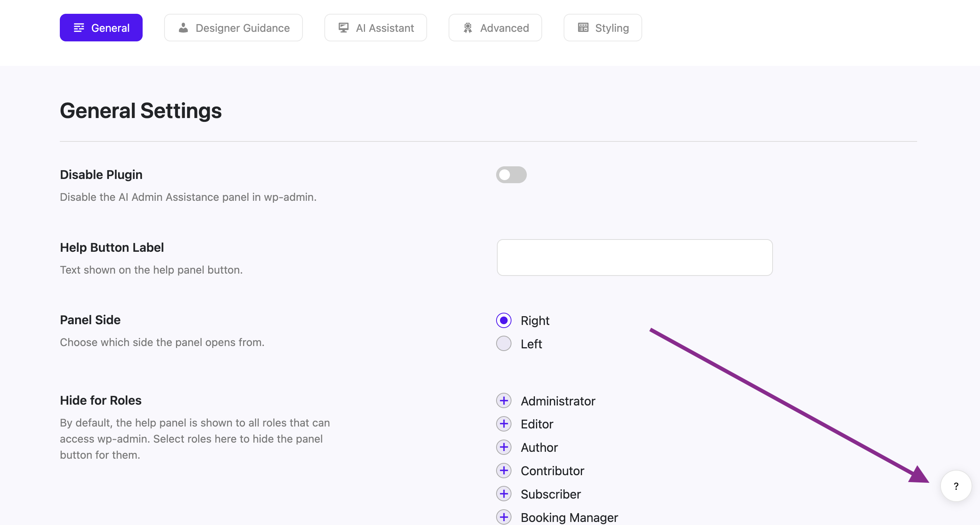Click inside the Help Button Label field

tap(634, 257)
